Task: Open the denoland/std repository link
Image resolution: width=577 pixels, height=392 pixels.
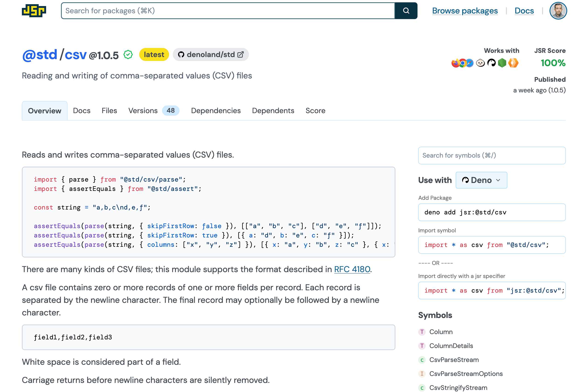Action: pos(211,55)
